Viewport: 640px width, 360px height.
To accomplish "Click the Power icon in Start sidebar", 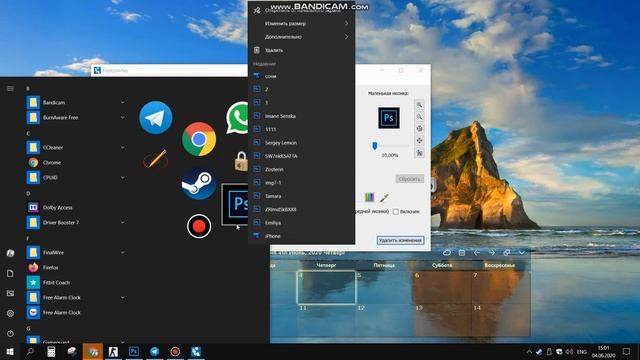I will click(10, 333).
